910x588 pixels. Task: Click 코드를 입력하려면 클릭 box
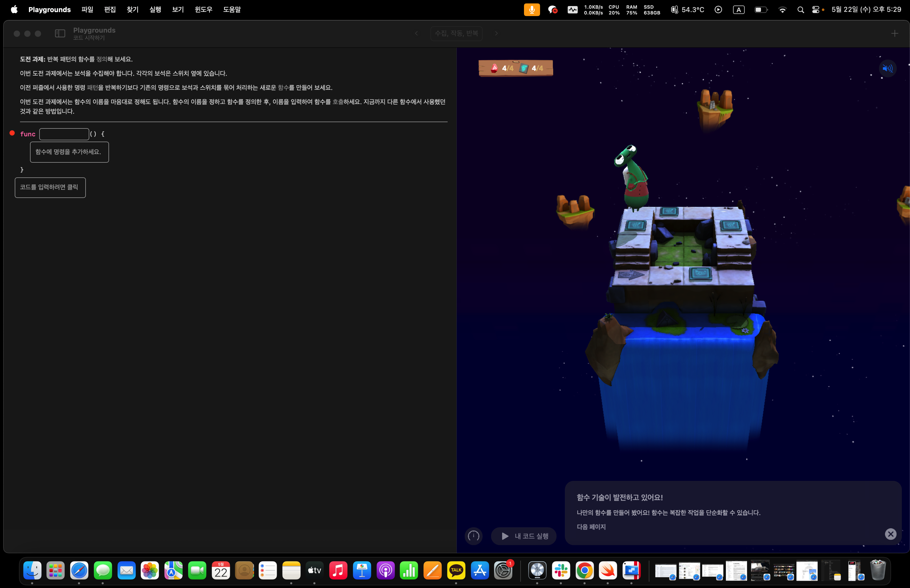[50, 187]
